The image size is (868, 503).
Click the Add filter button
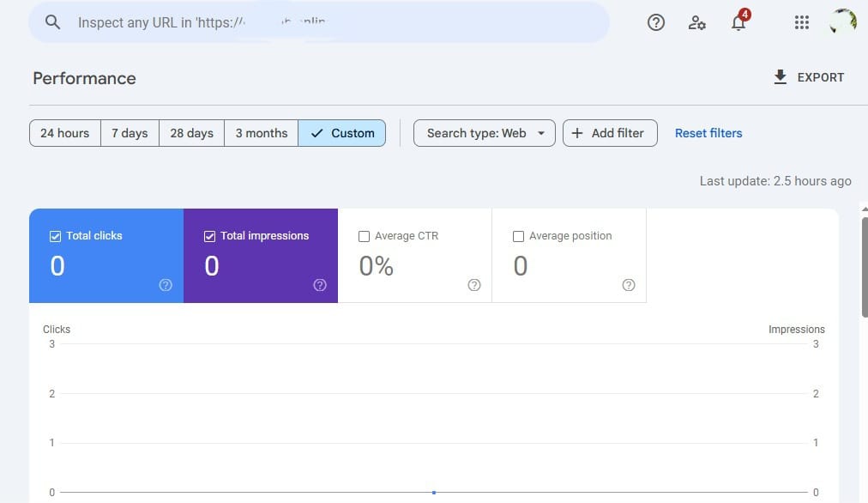point(610,133)
